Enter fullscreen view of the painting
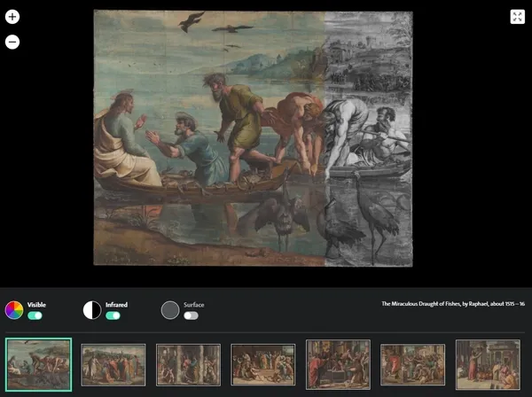The image size is (532, 397). point(517,17)
